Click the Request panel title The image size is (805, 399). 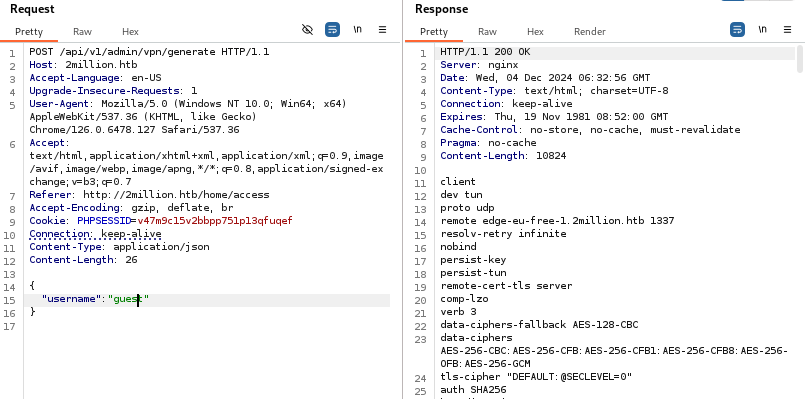[32, 9]
